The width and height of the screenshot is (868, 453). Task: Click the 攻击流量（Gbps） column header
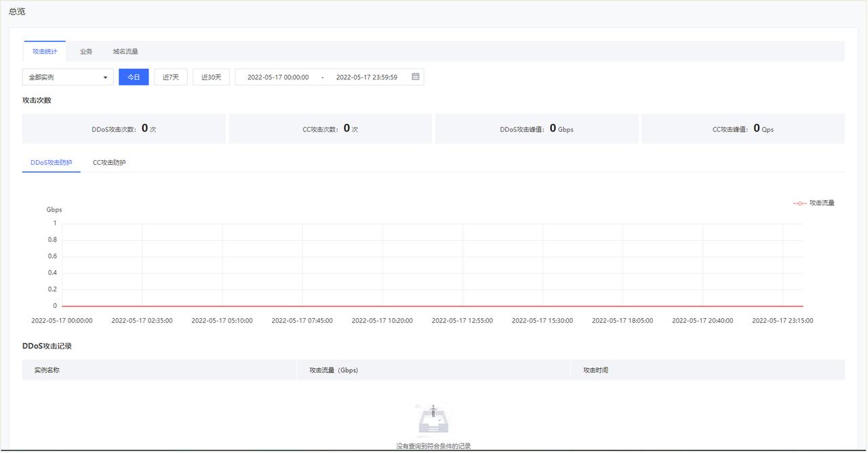[334, 370]
